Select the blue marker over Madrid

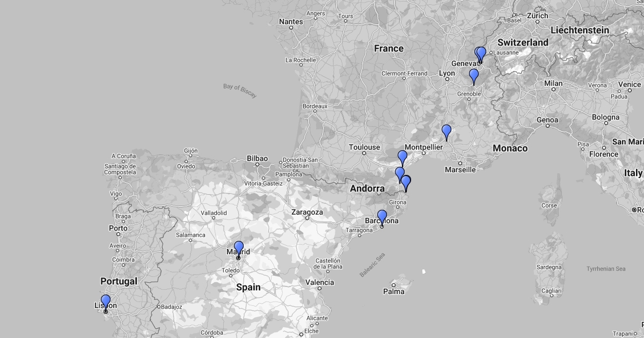[239, 248]
